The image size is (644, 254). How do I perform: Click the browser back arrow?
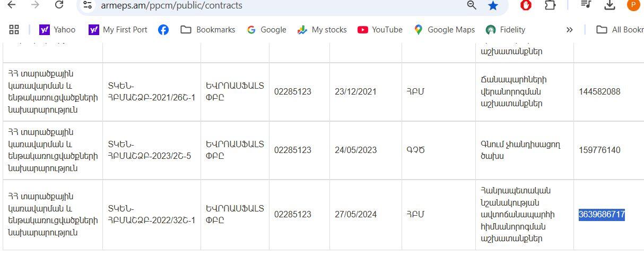pos(11,5)
